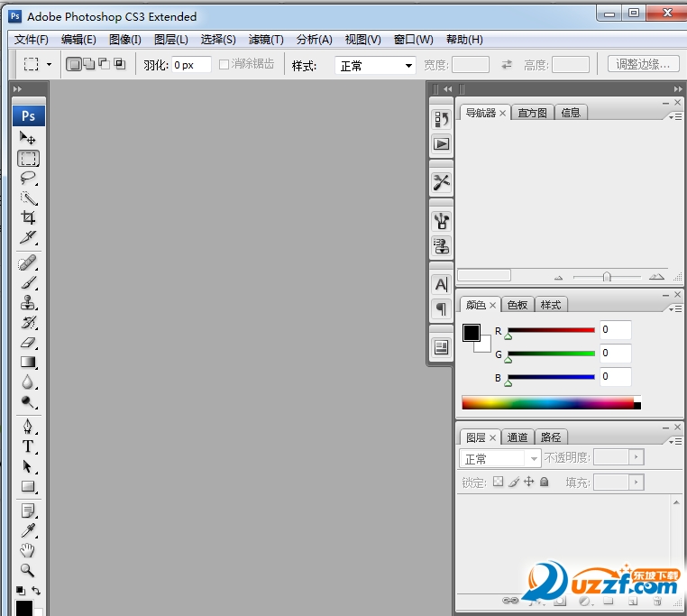
Task: Open the Clone Source panel icon
Action: 441,245
